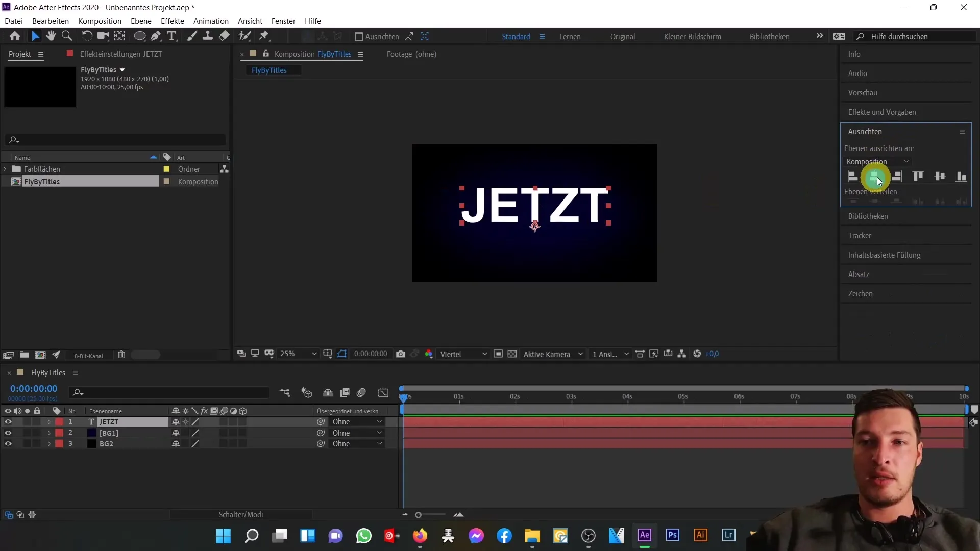Align layers to right edge

pyautogui.click(x=897, y=177)
